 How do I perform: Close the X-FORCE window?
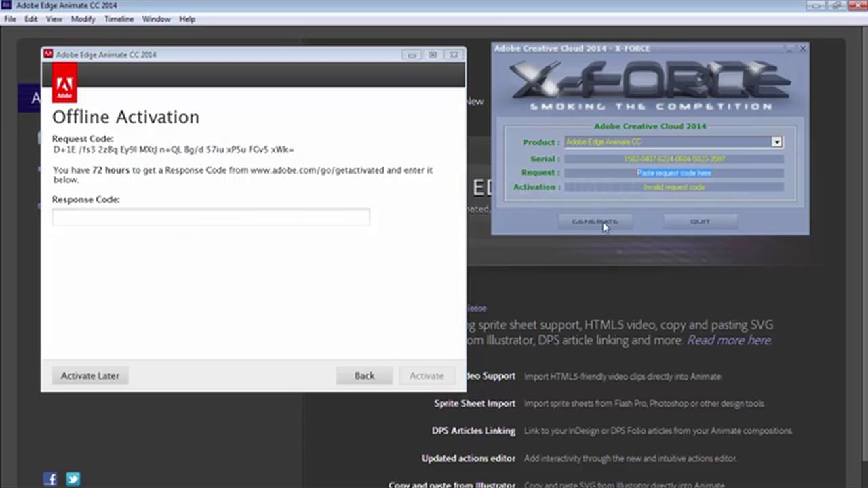tap(802, 49)
